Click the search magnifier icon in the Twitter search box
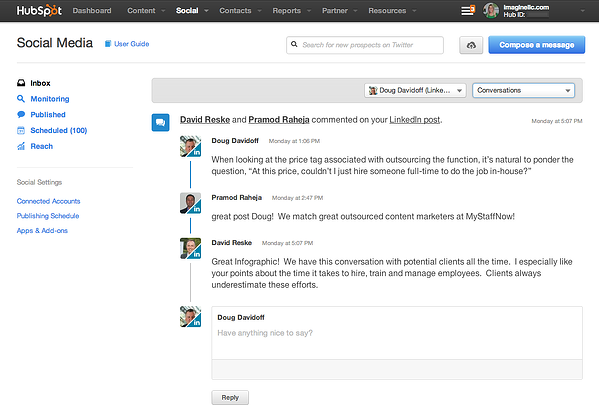 [x=294, y=44]
